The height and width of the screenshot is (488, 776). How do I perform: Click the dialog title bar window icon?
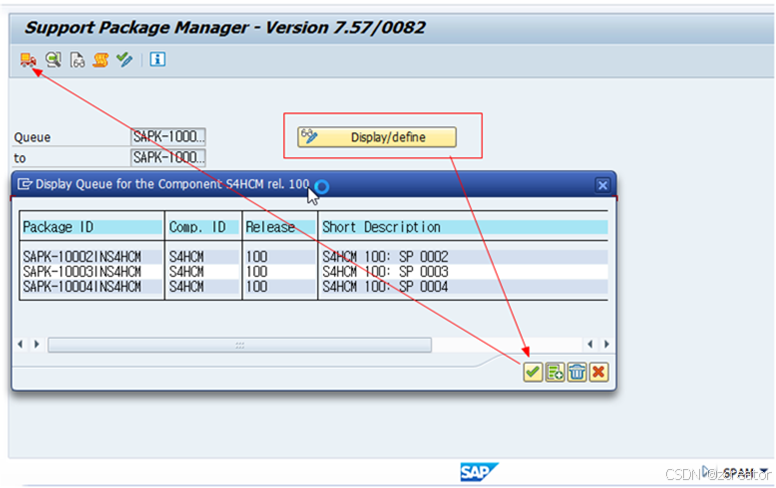pos(25,184)
